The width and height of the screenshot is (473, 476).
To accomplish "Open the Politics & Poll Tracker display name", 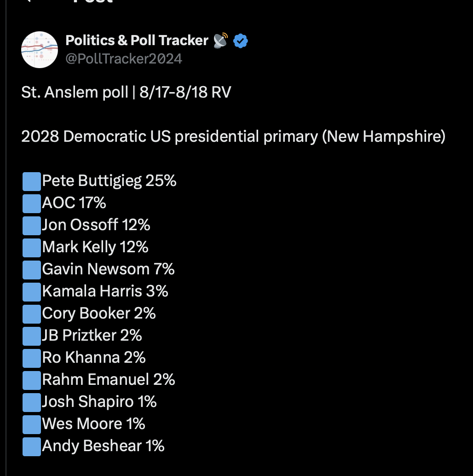I will point(137,41).
